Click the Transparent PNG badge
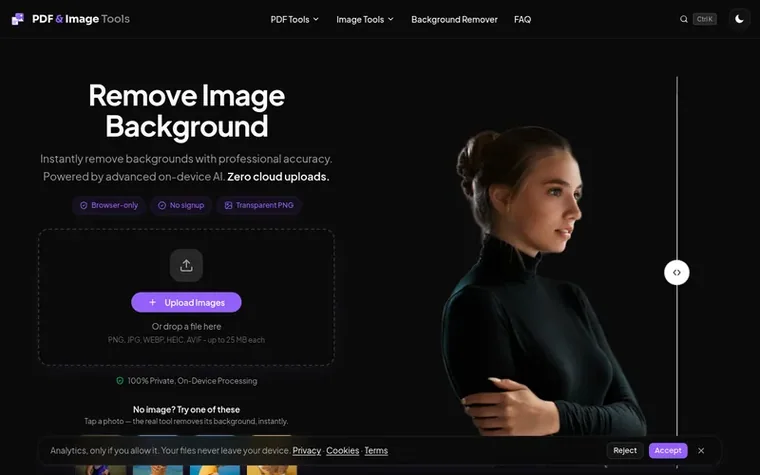760x475 pixels. click(259, 206)
